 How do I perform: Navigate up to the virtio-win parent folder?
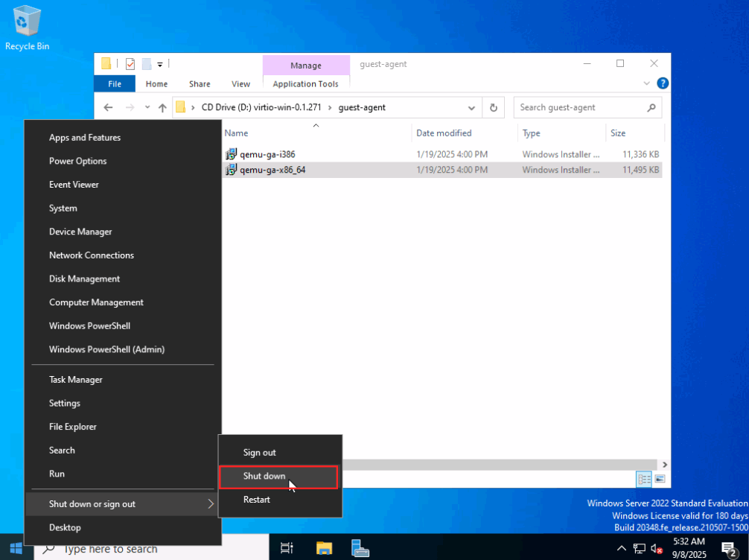point(162,107)
